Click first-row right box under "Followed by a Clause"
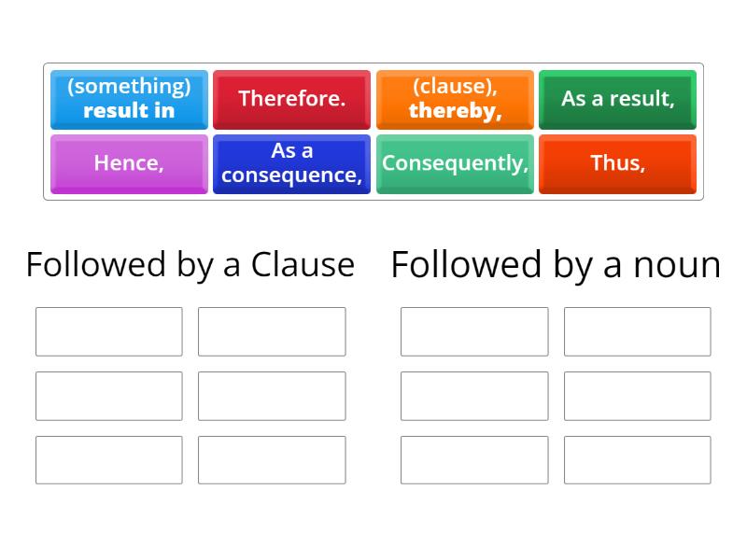Screen dimensions: 747x560 pyautogui.click(x=272, y=331)
